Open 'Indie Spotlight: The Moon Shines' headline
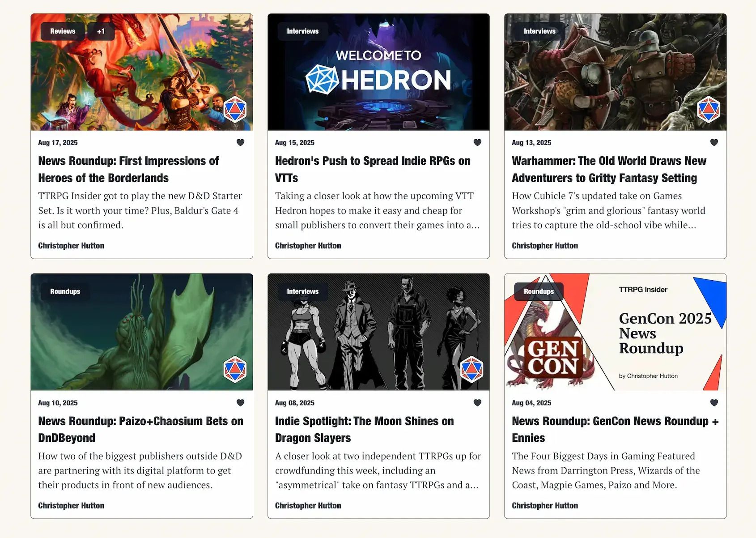Image resolution: width=756 pixels, height=538 pixels. (x=365, y=429)
